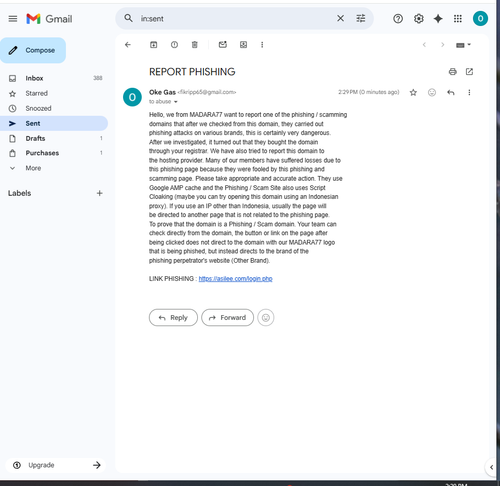Click the Move to icon in toolbar
This screenshot has width=500, height=486.
(x=244, y=45)
